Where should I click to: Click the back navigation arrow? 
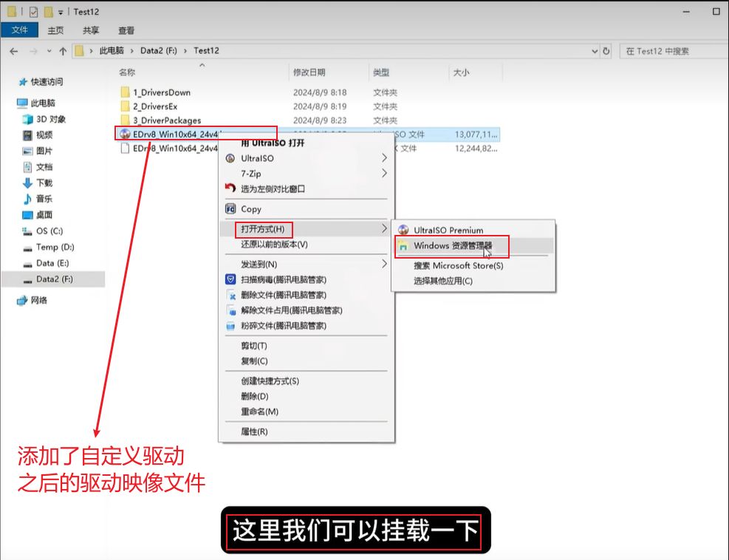point(14,51)
